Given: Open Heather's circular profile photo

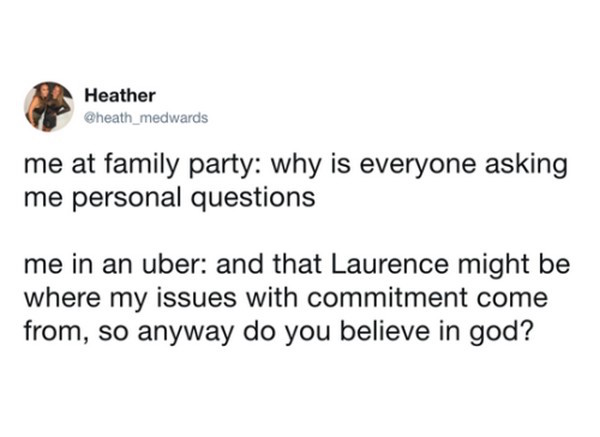Looking at the screenshot, I should click(49, 107).
